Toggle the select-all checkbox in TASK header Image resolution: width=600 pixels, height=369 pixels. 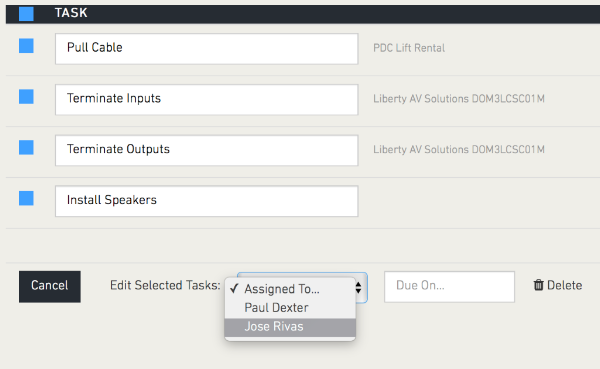26,14
